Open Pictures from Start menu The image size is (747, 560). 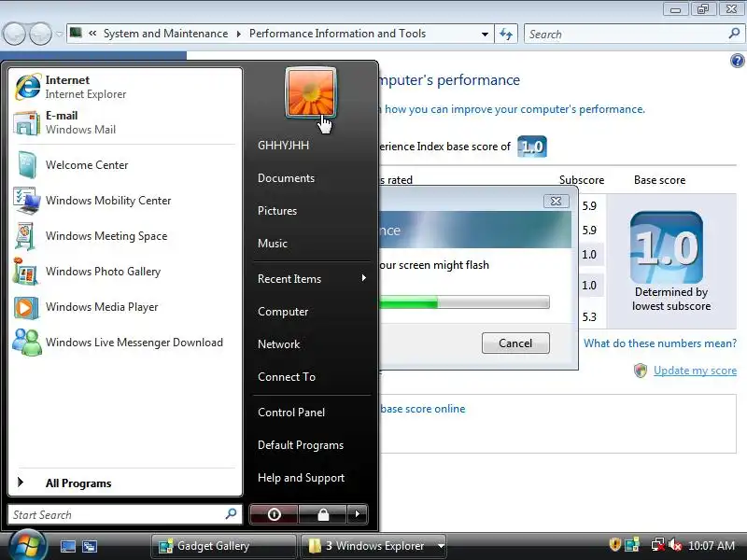(x=277, y=211)
